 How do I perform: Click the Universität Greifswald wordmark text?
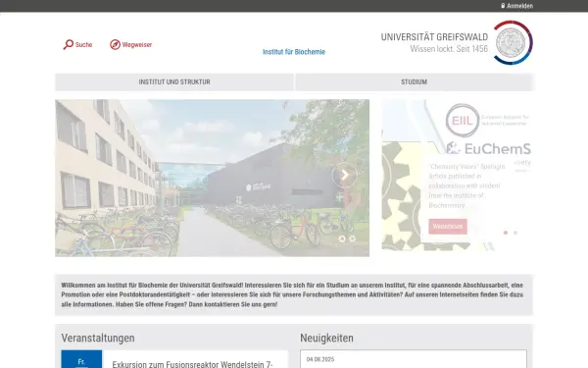pos(434,37)
